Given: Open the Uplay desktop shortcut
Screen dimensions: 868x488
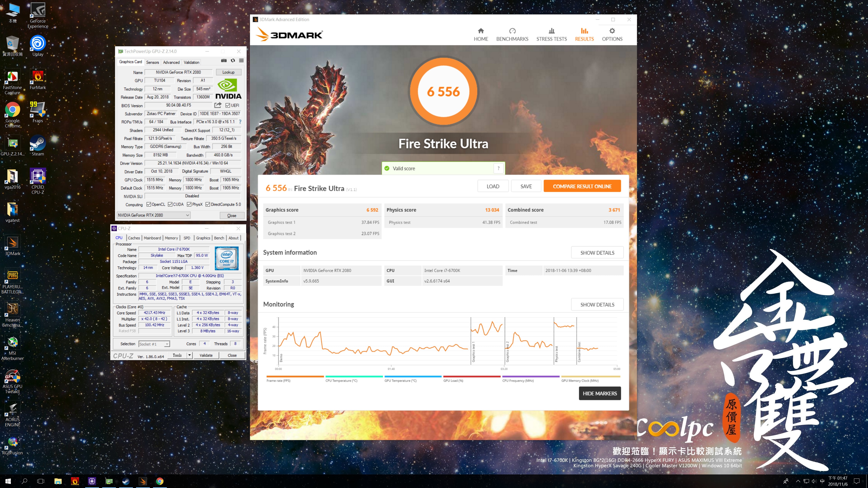Looking at the screenshot, I should [38, 45].
